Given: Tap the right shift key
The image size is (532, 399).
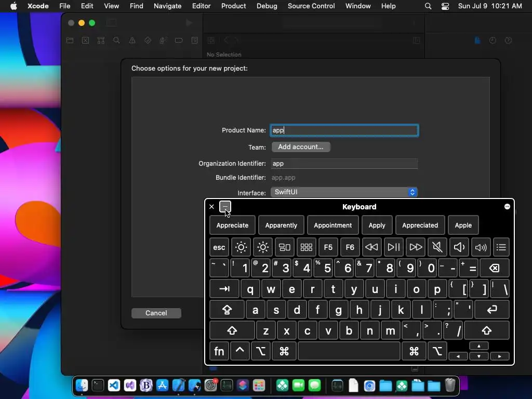Looking at the screenshot, I should 486,330.
